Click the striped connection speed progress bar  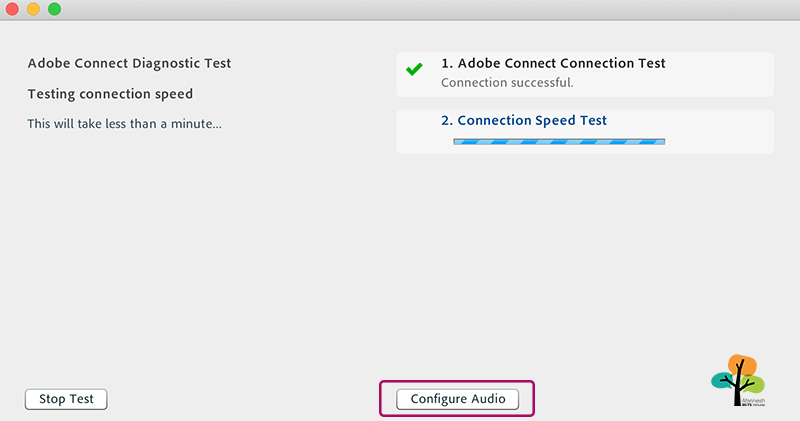click(x=559, y=141)
